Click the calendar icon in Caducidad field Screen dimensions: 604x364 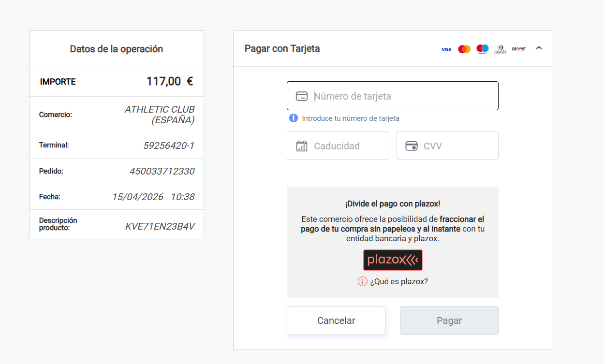click(302, 146)
